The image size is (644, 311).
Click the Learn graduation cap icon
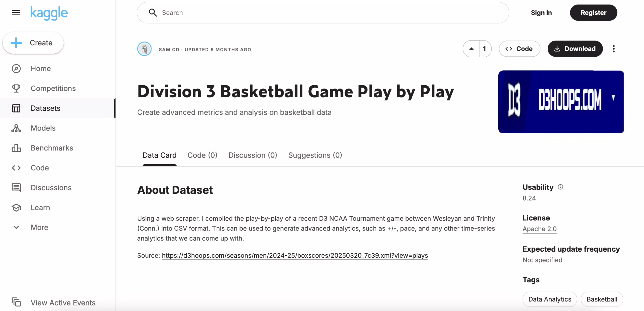pos(16,208)
